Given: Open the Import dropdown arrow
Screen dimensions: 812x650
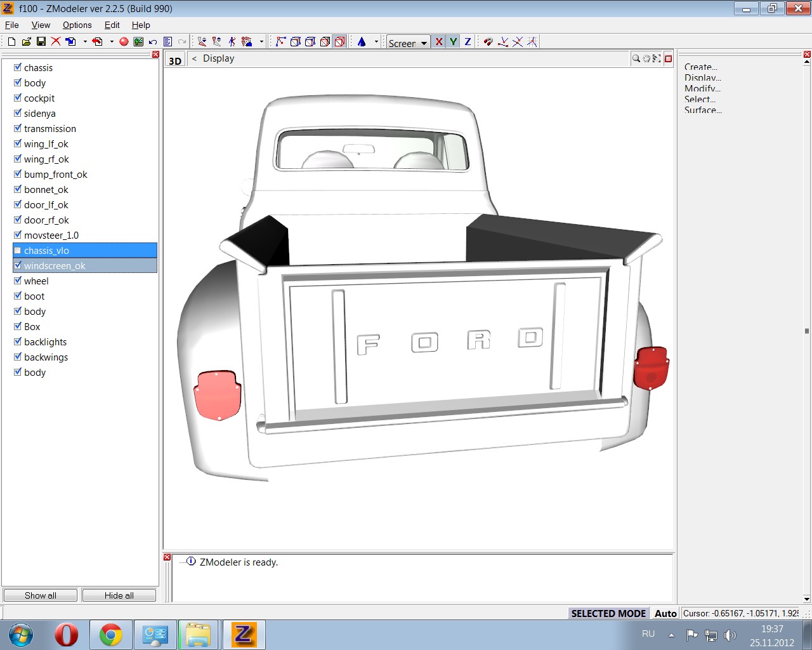Looking at the screenshot, I should point(84,42).
